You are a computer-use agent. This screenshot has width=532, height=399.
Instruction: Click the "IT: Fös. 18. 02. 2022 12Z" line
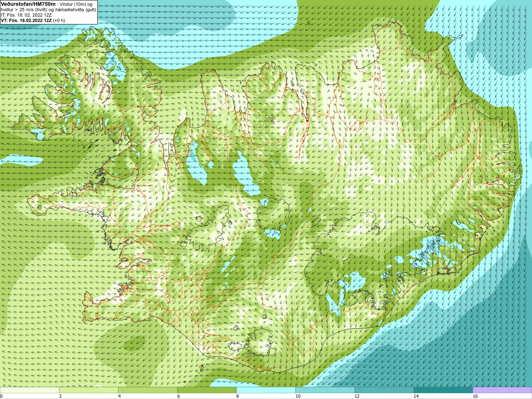click(x=26, y=15)
